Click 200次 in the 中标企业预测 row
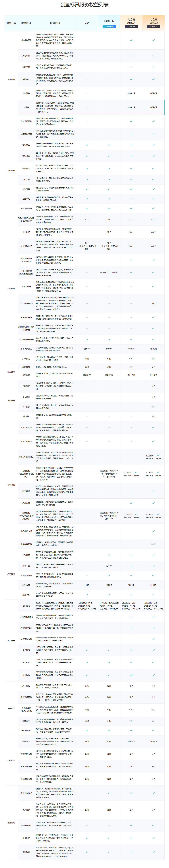 pos(153,544)
